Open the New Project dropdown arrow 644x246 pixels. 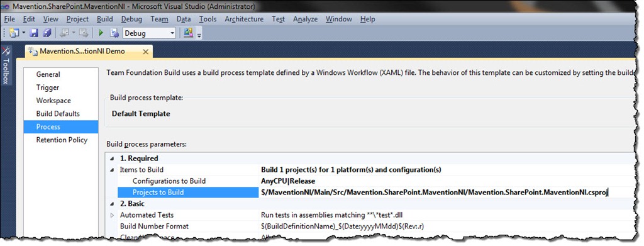[23, 33]
